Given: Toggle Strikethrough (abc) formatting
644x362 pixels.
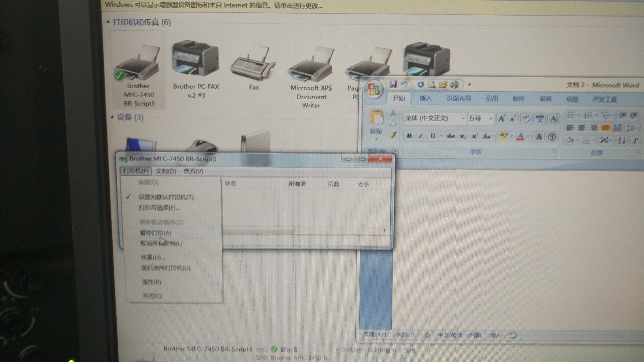Looking at the screenshot, I should point(450,136).
